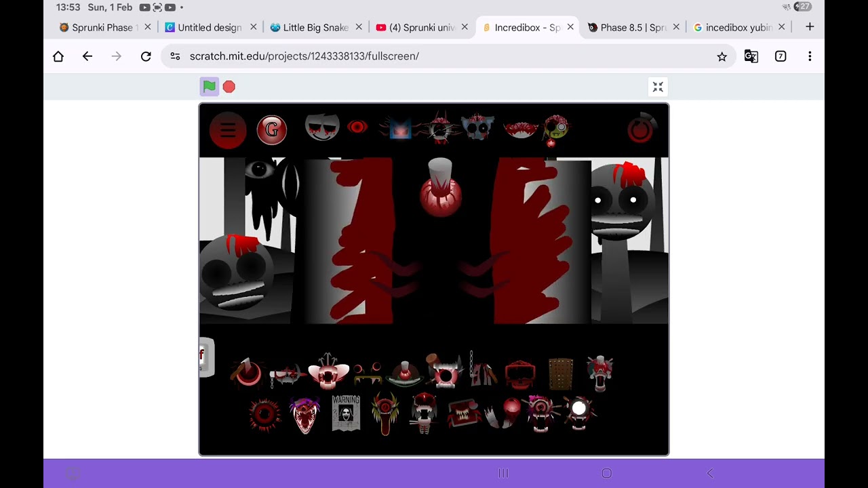Switch to the Phase 8.5 tab
Image resolution: width=868 pixels, height=488 pixels.
(633, 27)
